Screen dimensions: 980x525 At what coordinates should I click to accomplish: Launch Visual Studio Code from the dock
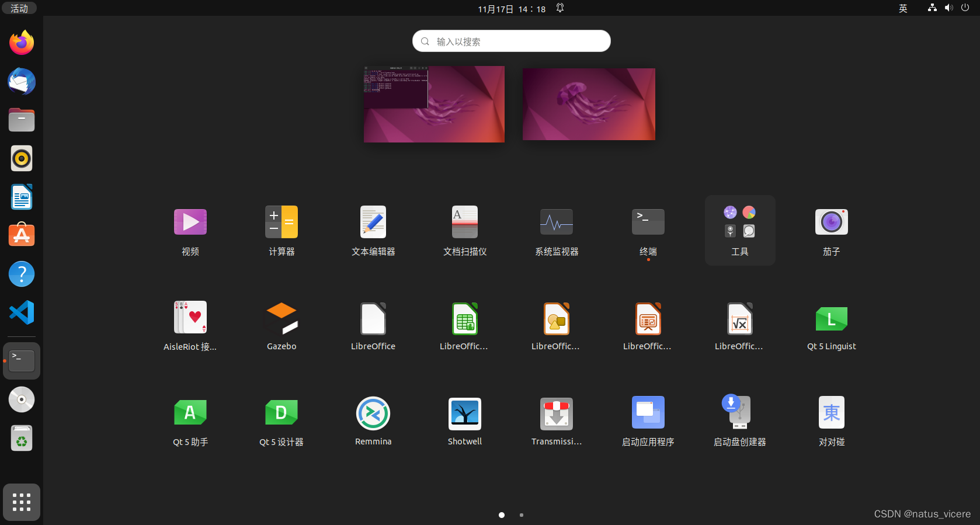[22, 312]
